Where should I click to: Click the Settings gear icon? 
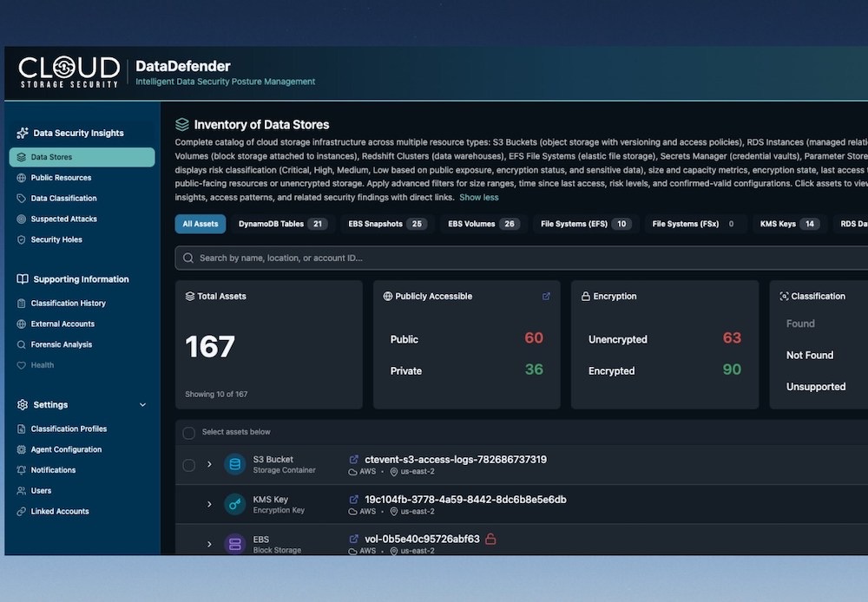[x=23, y=404]
